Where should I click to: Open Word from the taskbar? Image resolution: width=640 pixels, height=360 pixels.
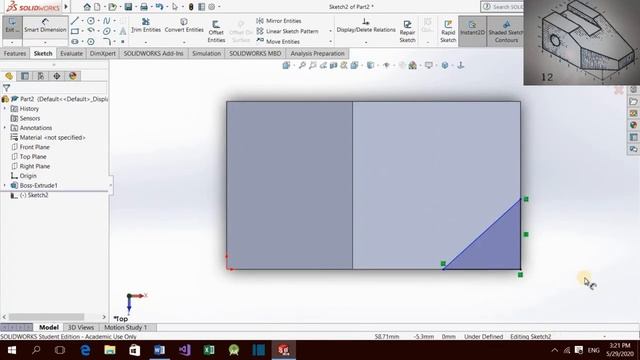[x=160, y=350]
